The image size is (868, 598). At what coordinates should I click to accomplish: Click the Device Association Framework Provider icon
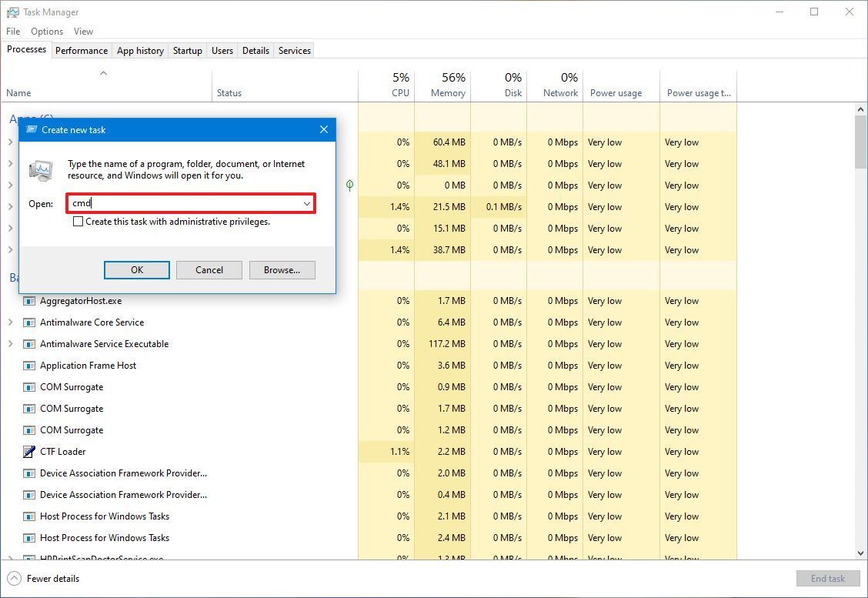(31, 473)
